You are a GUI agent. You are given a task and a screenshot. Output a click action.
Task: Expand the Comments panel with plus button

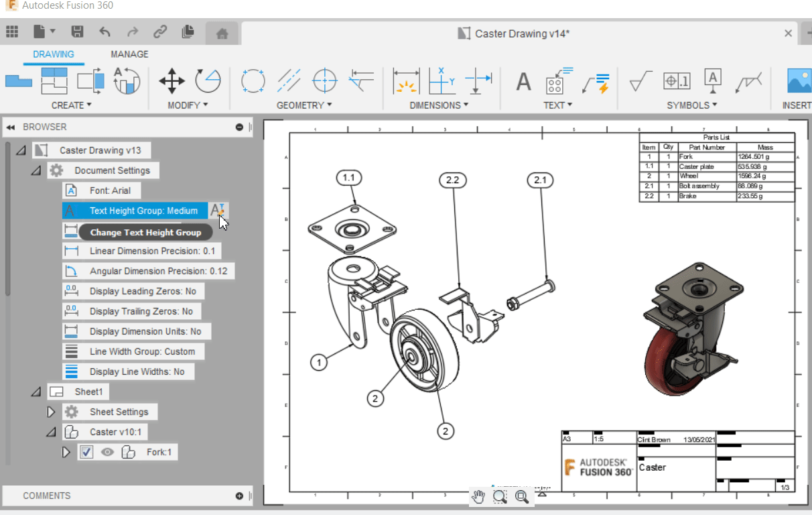[239, 496]
